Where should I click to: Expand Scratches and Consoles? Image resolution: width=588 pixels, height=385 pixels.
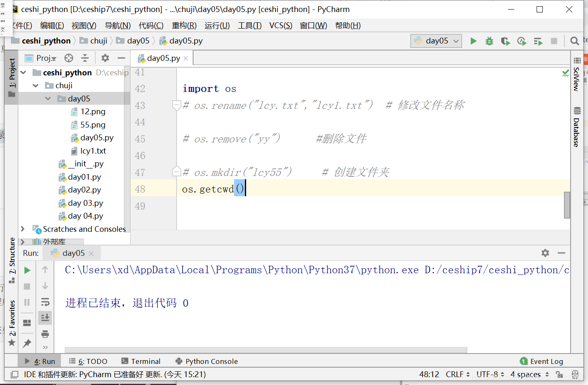coord(23,229)
